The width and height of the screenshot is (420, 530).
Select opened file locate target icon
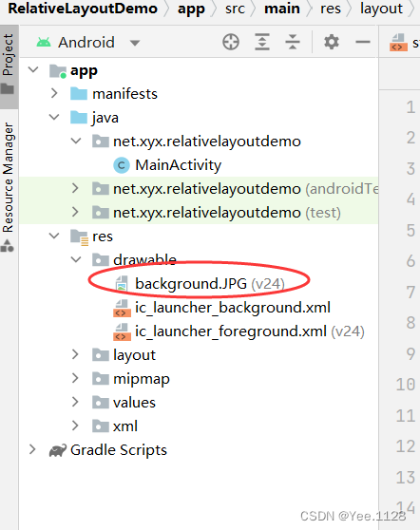click(x=231, y=42)
